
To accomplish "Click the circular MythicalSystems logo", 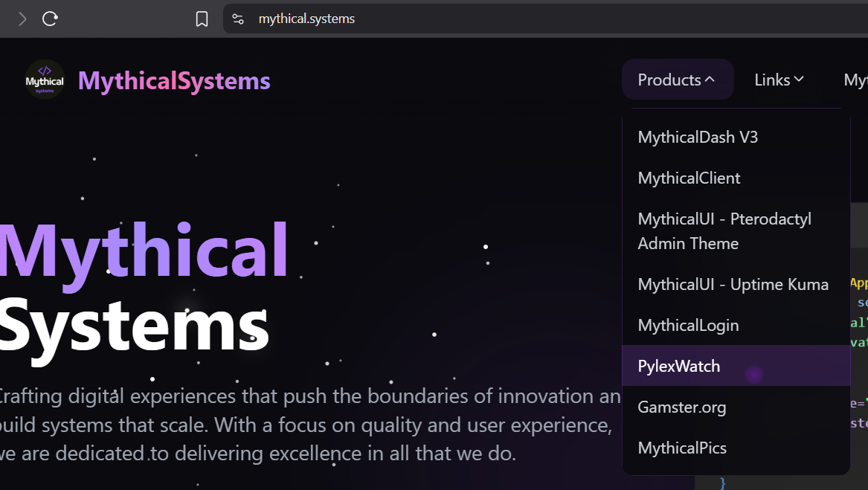I will tap(44, 79).
